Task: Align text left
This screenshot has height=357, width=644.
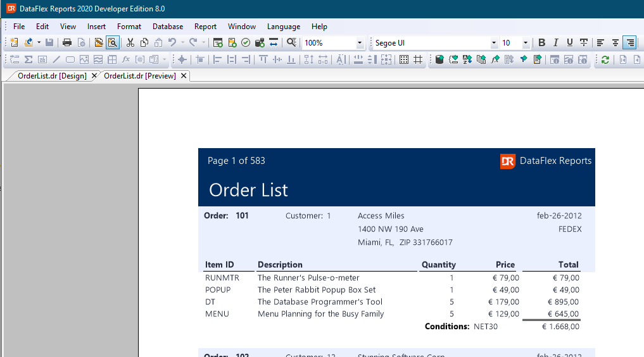Action: coord(600,42)
